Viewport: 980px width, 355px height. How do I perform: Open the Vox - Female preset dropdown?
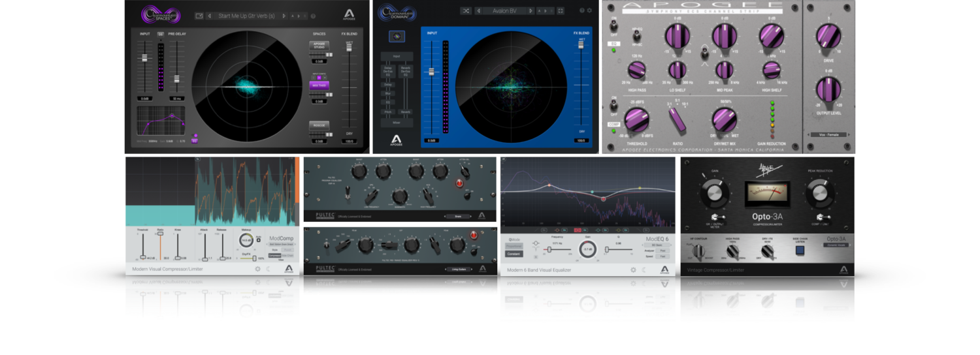pos(830,134)
